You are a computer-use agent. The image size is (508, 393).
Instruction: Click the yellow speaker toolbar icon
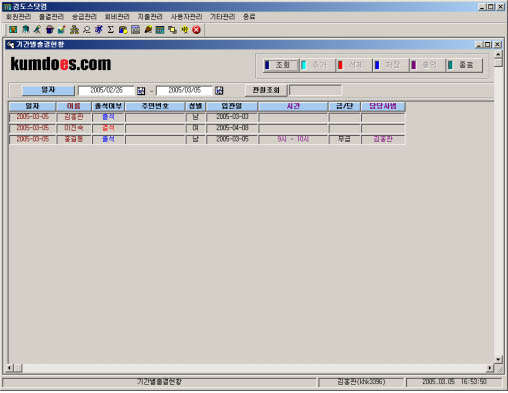tap(184, 30)
